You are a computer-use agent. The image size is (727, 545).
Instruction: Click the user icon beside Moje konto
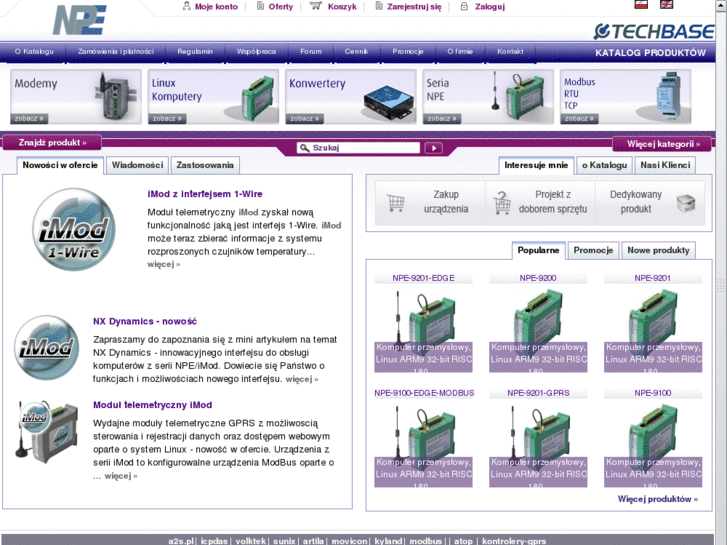[x=186, y=6]
